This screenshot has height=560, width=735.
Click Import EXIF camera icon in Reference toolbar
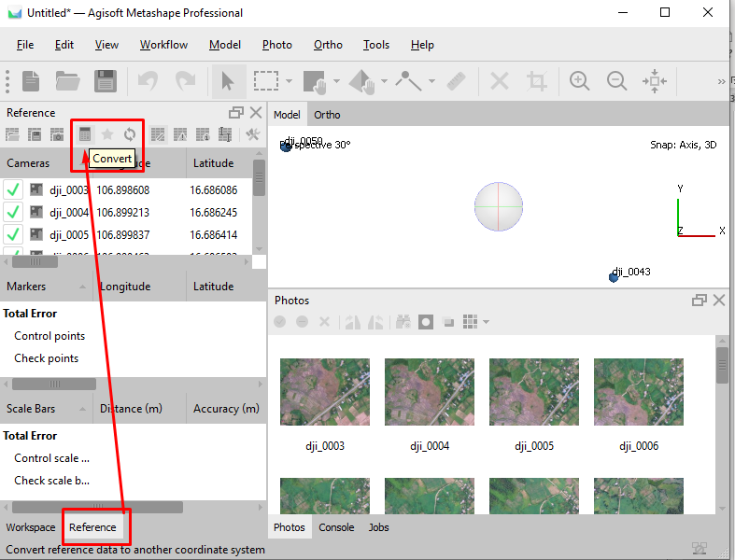click(x=57, y=135)
